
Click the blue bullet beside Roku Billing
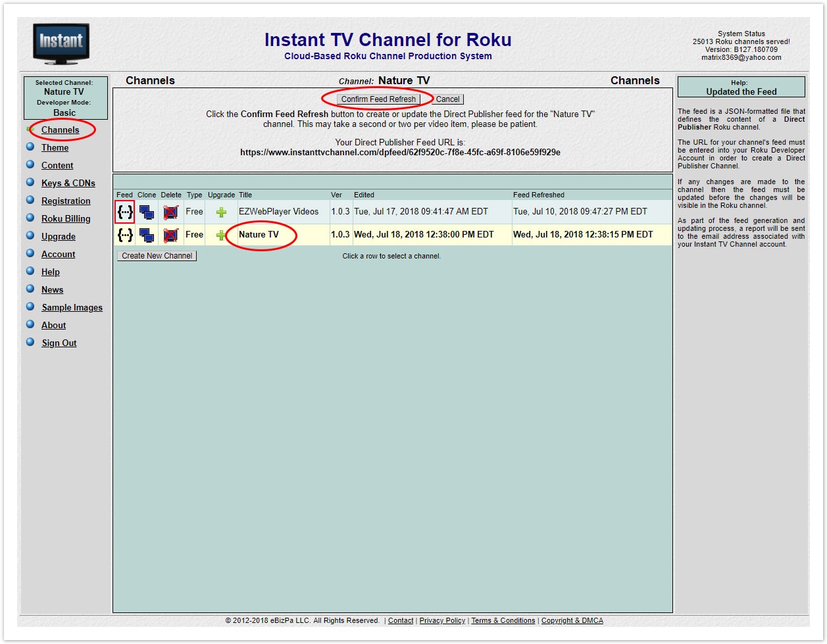pyautogui.click(x=30, y=218)
